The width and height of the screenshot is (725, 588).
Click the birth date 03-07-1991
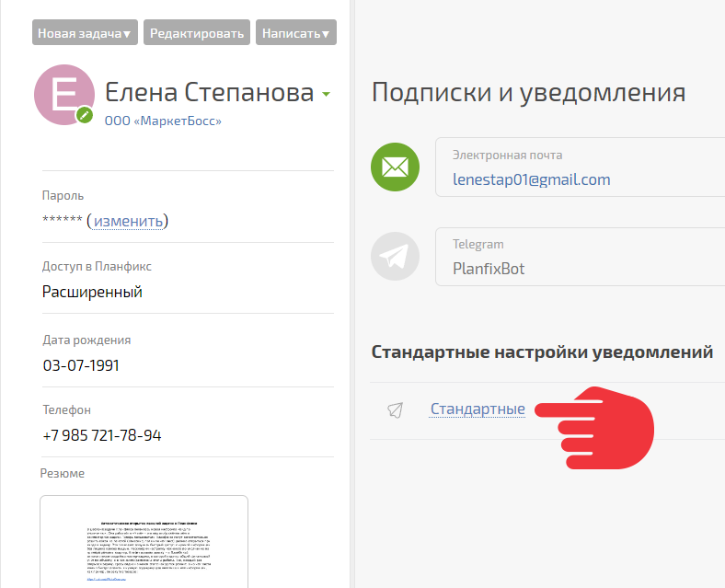click(x=81, y=365)
